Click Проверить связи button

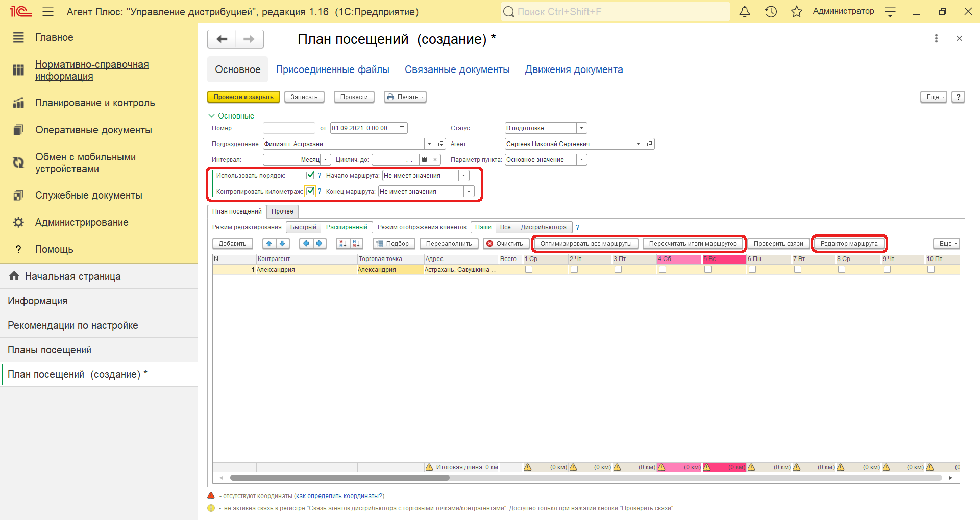point(778,244)
